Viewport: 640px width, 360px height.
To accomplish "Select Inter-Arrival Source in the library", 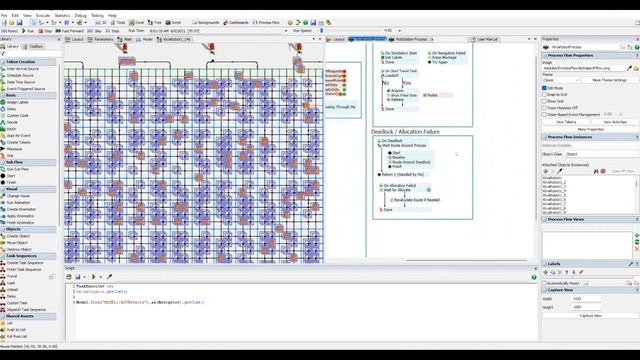I will 22,69.
